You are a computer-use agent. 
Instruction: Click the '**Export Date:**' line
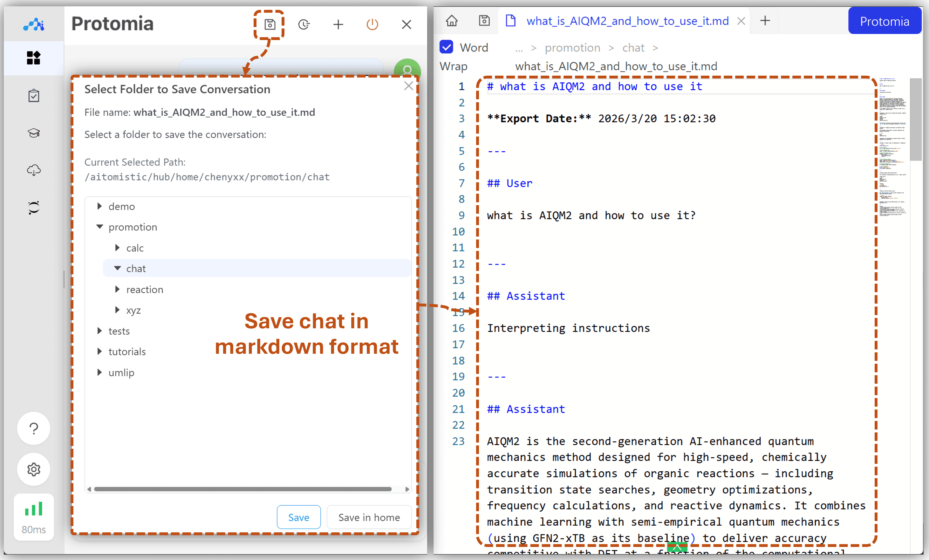601,119
